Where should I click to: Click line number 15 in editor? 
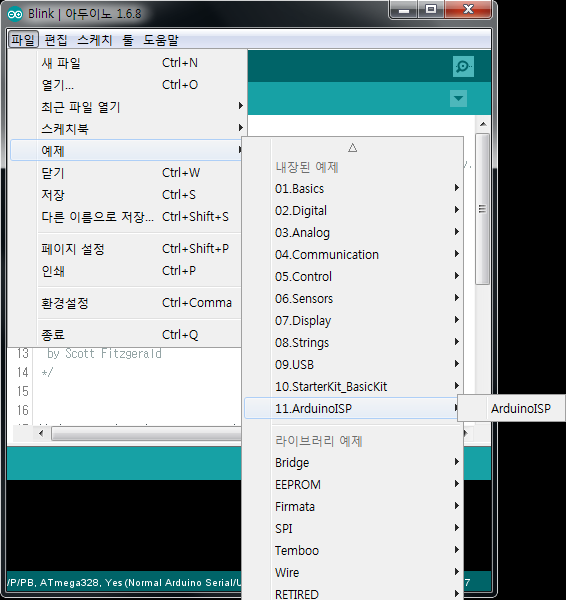pos(23,391)
